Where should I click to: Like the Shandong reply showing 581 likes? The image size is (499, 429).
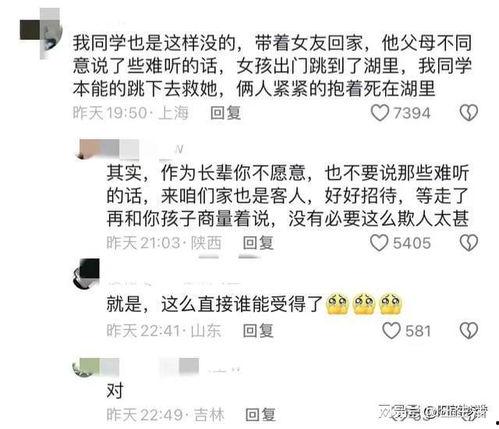coord(391,331)
